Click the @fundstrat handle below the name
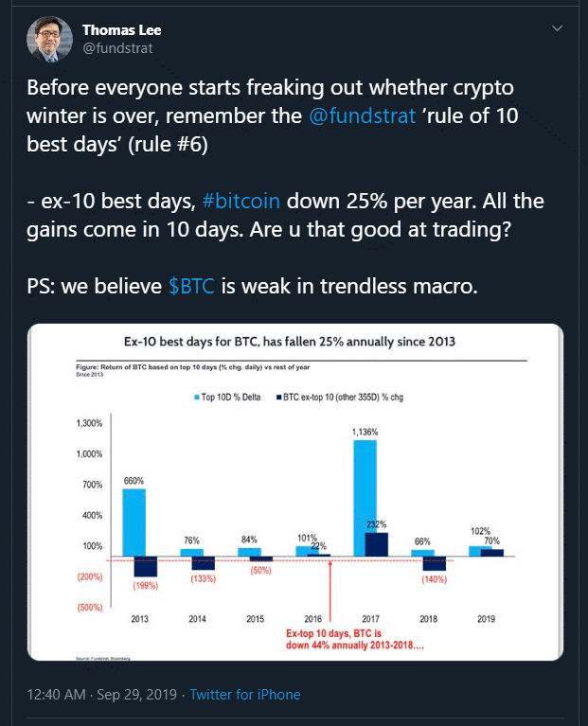The width and height of the screenshot is (588, 726). pyautogui.click(x=116, y=46)
